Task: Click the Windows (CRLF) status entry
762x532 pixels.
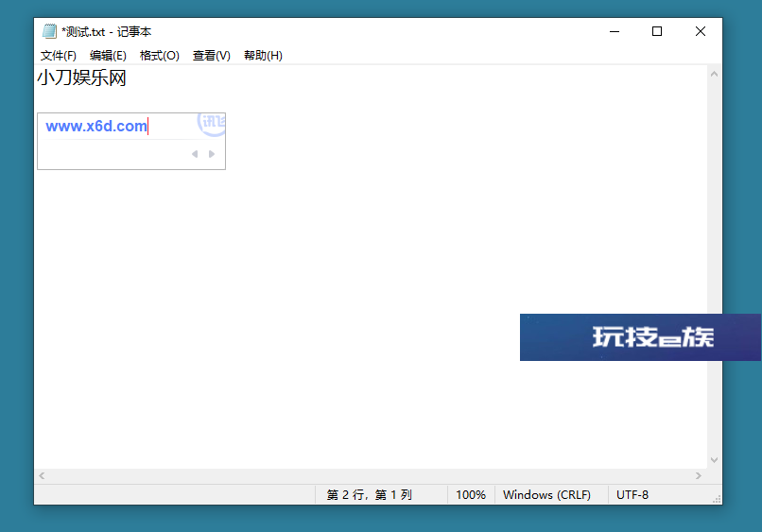Action: click(x=546, y=494)
